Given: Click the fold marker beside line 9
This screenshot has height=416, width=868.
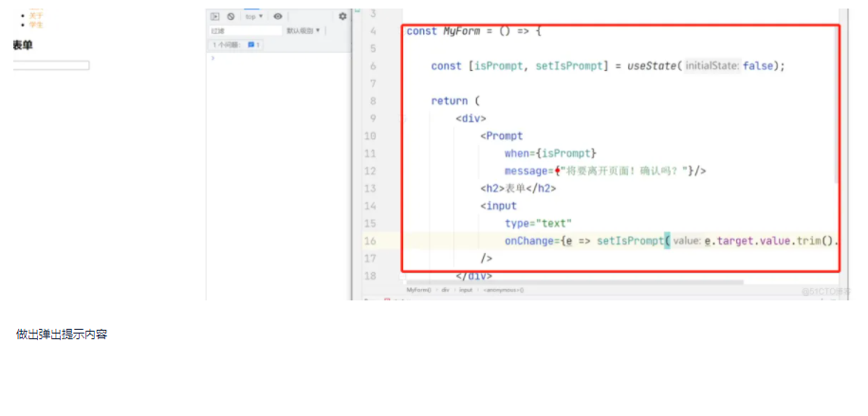Looking at the screenshot, I should tap(404, 118).
